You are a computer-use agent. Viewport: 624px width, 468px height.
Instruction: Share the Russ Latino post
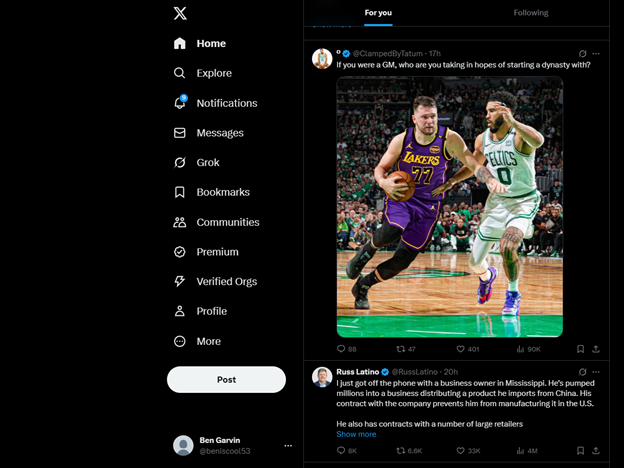596,450
